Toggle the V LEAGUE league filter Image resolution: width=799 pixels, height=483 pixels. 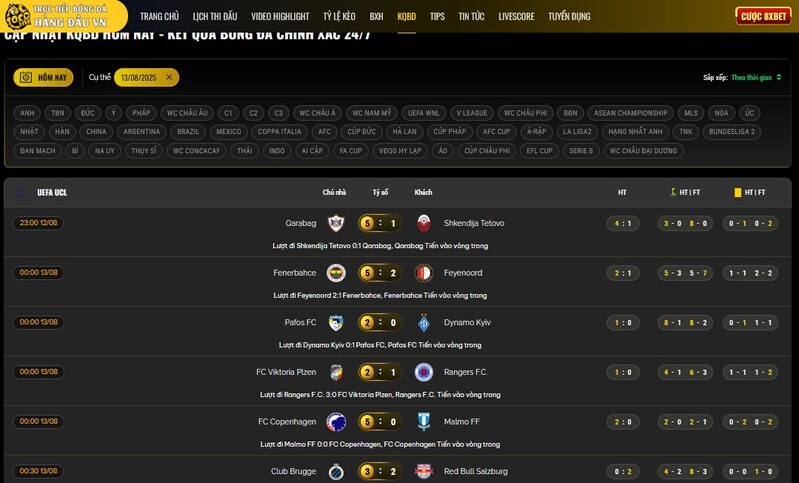(472, 113)
